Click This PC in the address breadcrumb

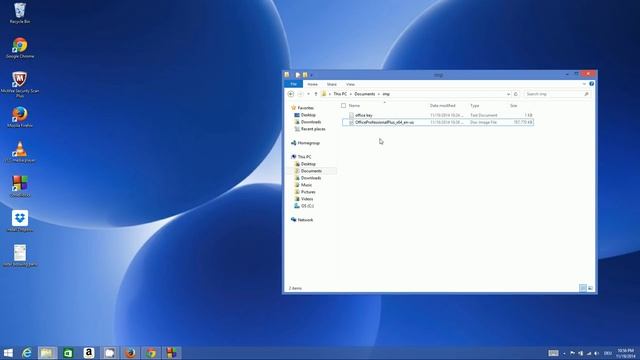click(340, 94)
